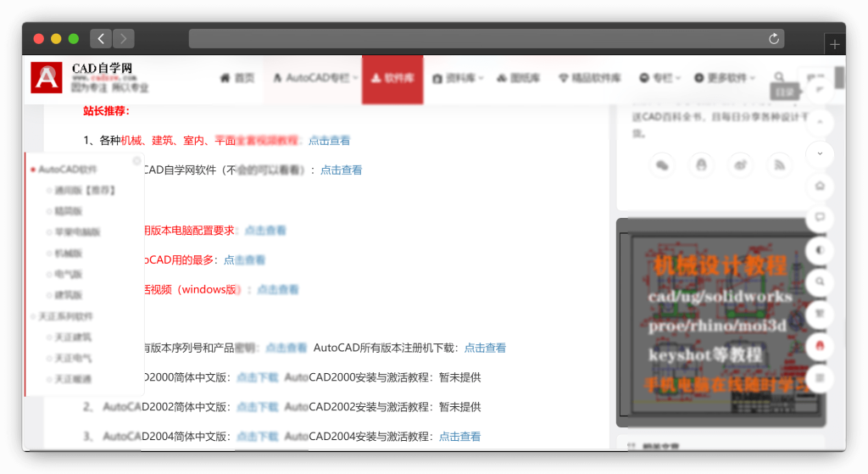Open the WeChat social icon
This screenshot has width=868, height=474.
click(x=662, y=165)
